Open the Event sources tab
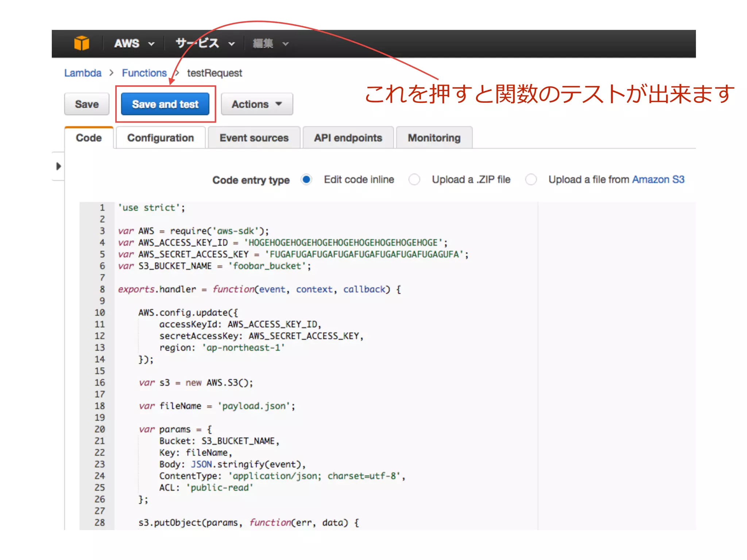 point(254,138)
